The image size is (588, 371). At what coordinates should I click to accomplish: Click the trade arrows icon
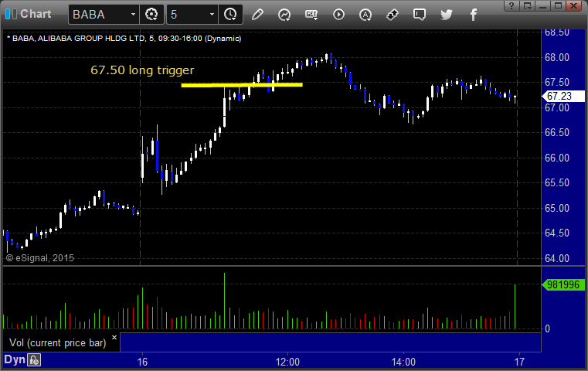coord(393,15)
